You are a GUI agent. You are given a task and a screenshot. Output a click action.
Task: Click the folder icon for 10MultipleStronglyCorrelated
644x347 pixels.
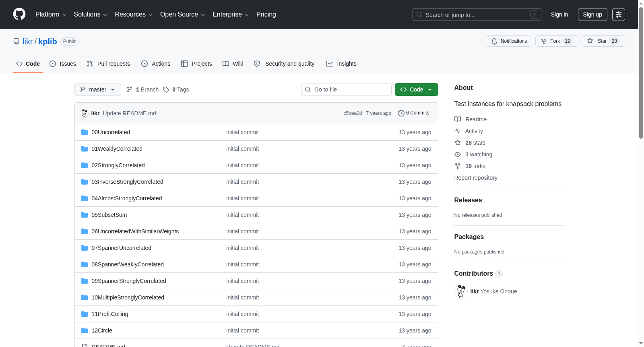click(85, 297)
